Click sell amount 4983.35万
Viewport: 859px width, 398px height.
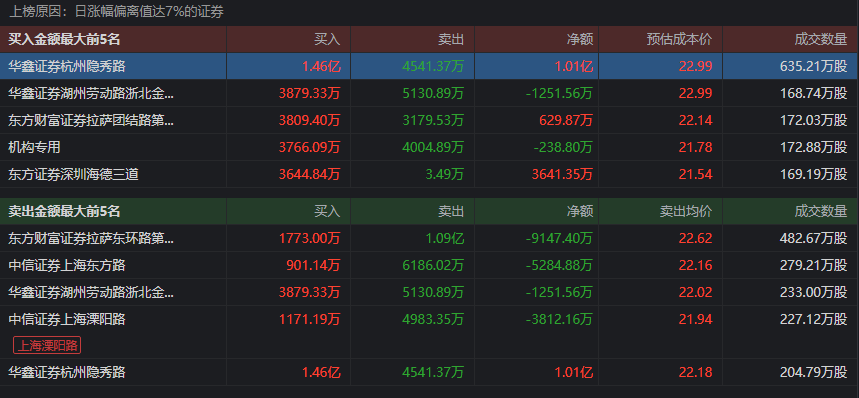point(433,319)
